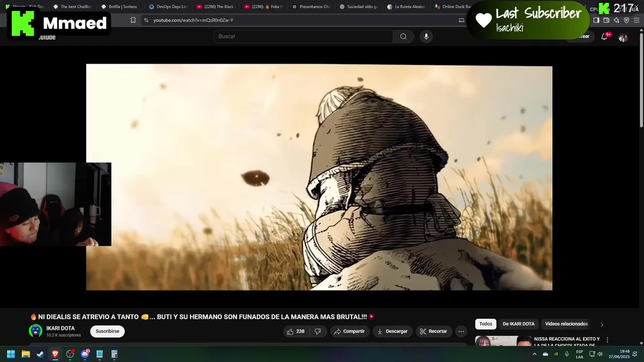Click the youtube.com URL address bar
The height and width of the screenshot is (362, 644).
[302, 20]
